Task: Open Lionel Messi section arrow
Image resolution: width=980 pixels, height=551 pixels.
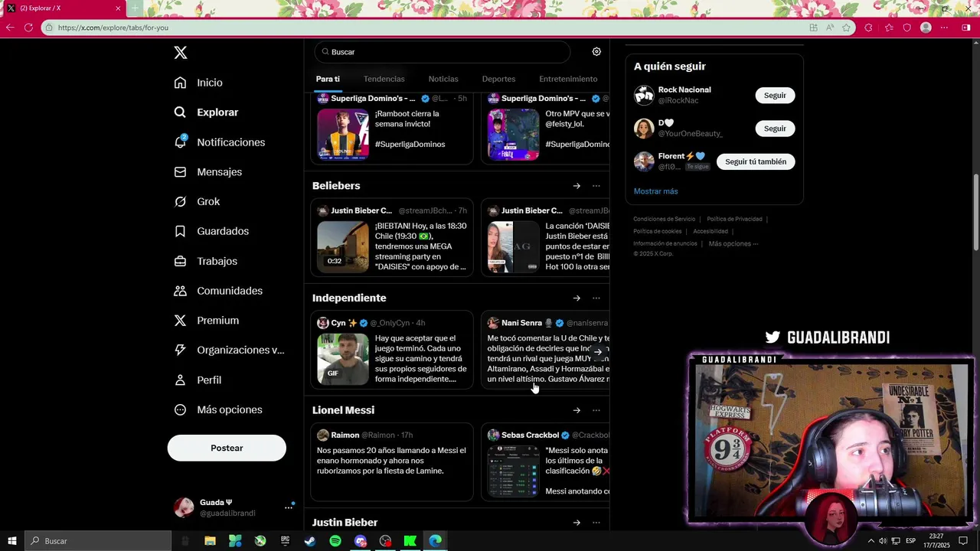Action: click(577, 410)
